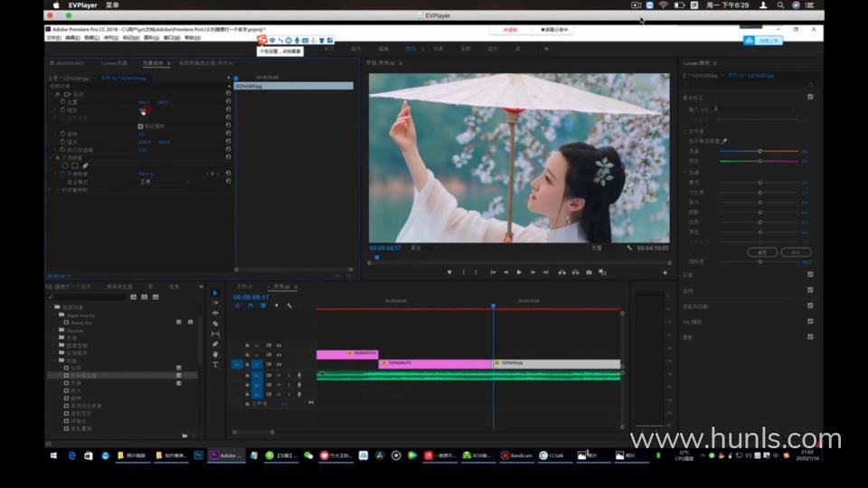The image size is (868, 488).
Task: Select the Selection arrow tool
Action: coord(215,293)
